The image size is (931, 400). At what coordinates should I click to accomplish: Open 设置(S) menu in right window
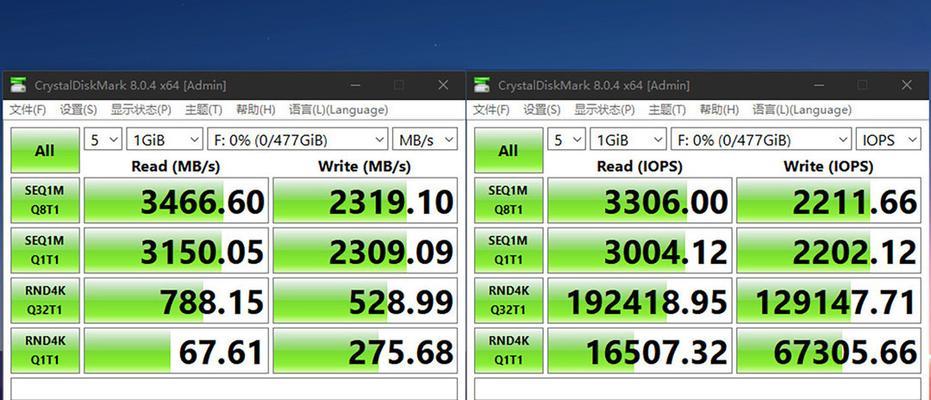(x=542, y=110)
